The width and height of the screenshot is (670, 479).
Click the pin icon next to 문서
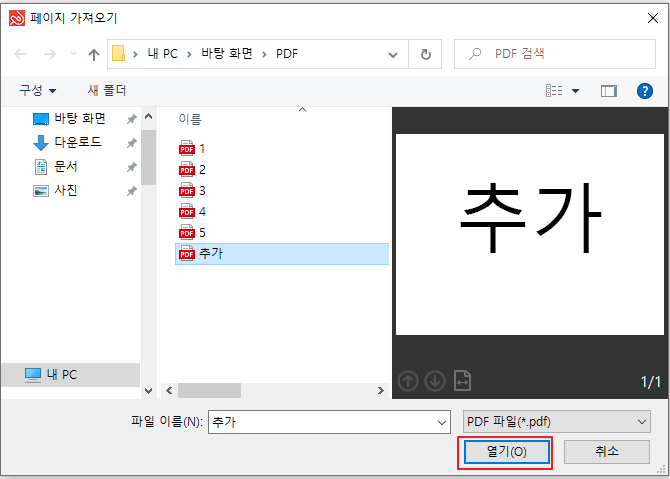coord(132,167)
